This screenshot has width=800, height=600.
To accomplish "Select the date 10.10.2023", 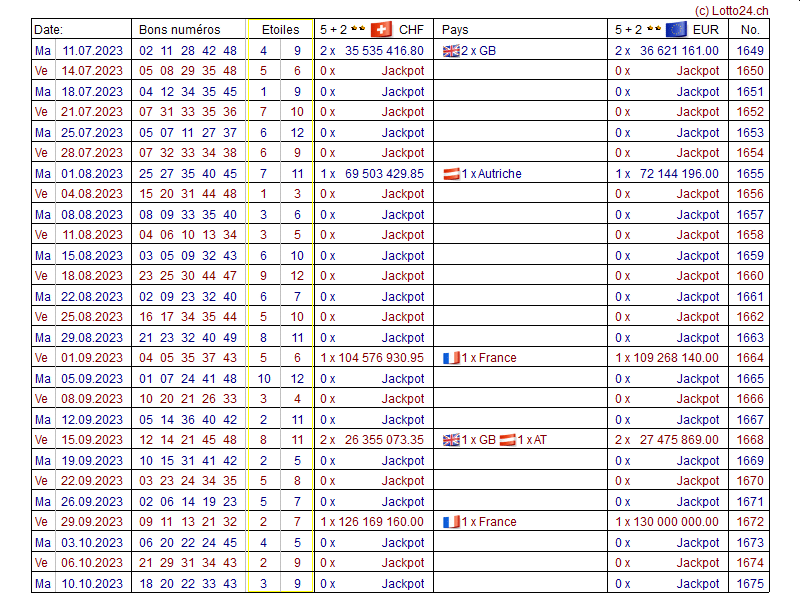I will (x=93, y=584).
